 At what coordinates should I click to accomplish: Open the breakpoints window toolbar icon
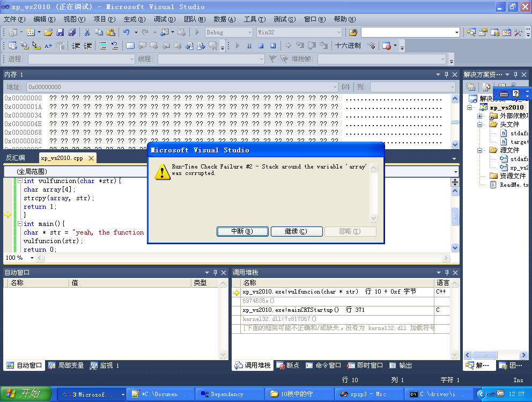coord(387,46)
